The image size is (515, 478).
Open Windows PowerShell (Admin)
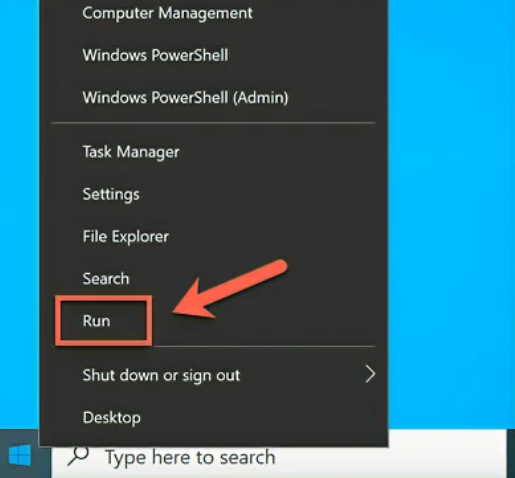[213, 98]
